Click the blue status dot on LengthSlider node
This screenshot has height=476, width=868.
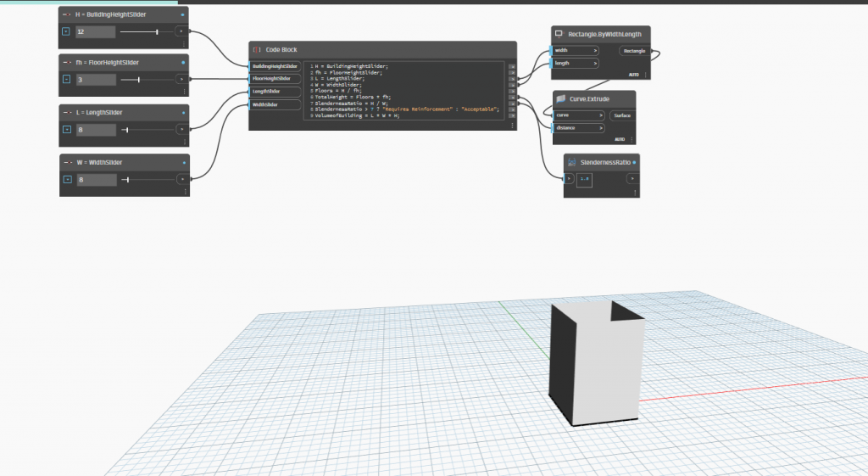tap(183, 113)
